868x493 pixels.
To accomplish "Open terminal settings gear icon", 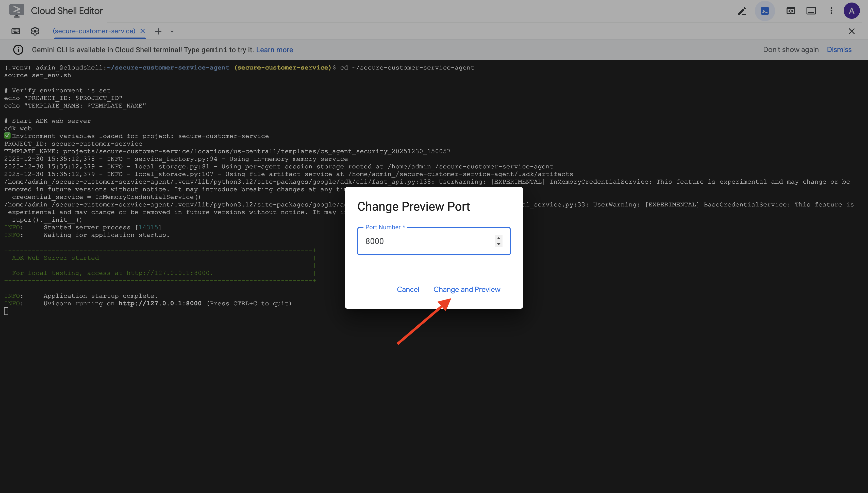I will pos(35,31).
